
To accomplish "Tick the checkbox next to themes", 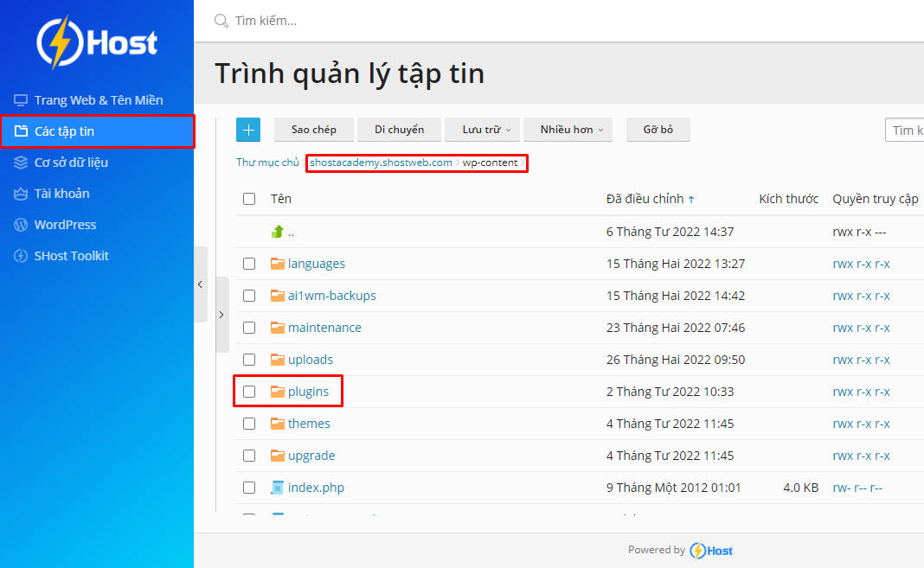I will (x=249, y=423).
